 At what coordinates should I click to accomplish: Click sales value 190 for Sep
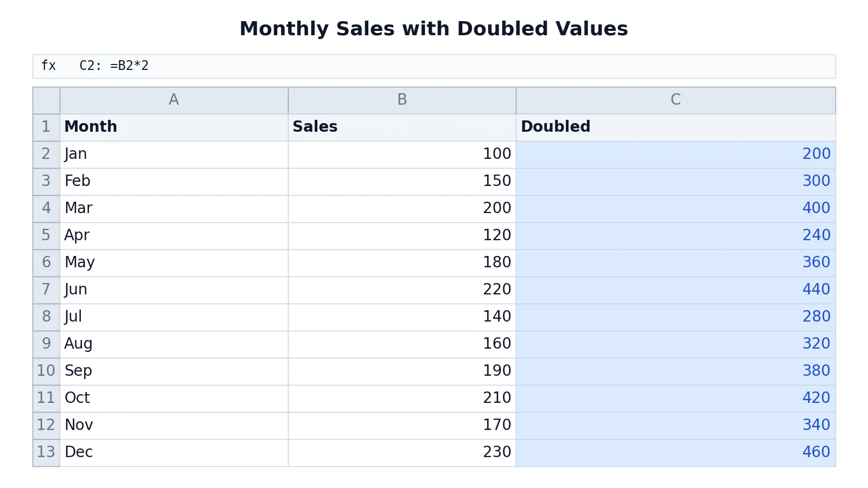click(402, 371)
